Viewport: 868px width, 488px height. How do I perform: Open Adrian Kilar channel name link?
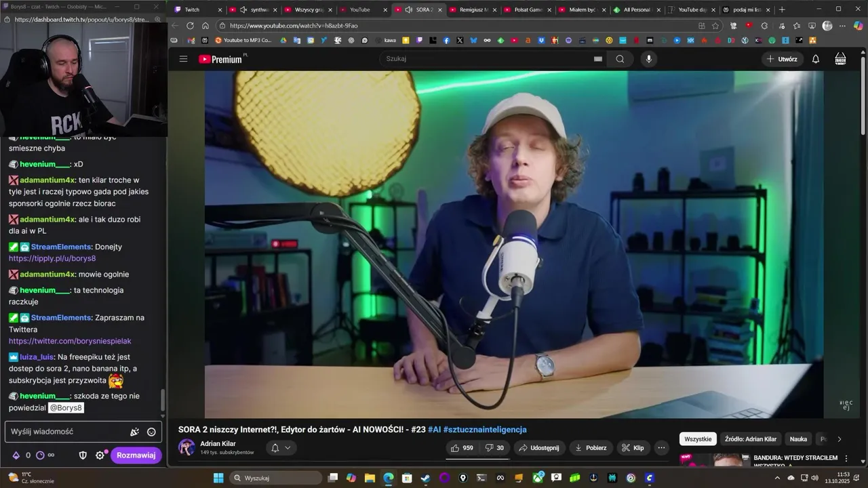[218, 443]
